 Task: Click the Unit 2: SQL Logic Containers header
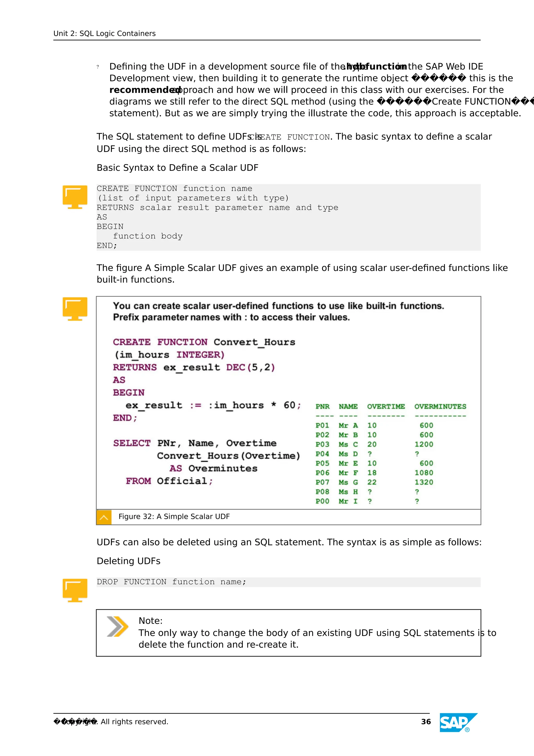point(104,34)
